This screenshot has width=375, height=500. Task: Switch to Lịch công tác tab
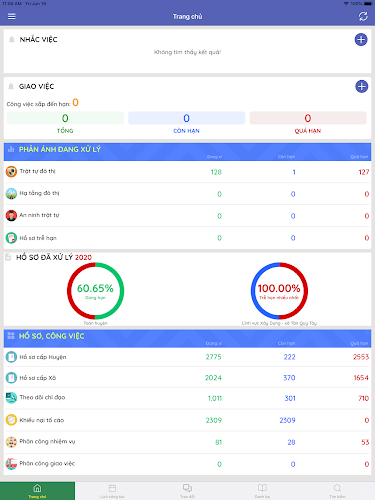coord(112,491)
